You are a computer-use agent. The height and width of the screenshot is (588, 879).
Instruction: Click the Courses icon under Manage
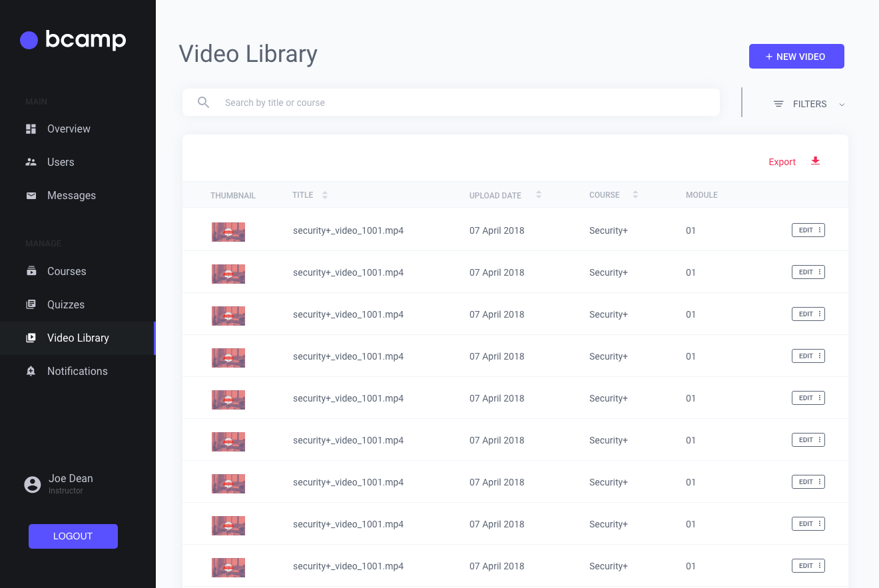tap(31, 271)
